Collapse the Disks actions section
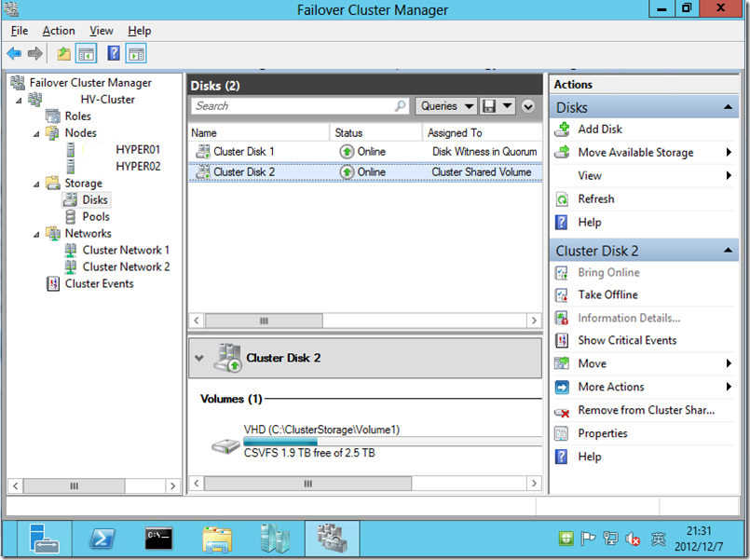The width and height of the screenshot is (750, 560). click(728, 107)
